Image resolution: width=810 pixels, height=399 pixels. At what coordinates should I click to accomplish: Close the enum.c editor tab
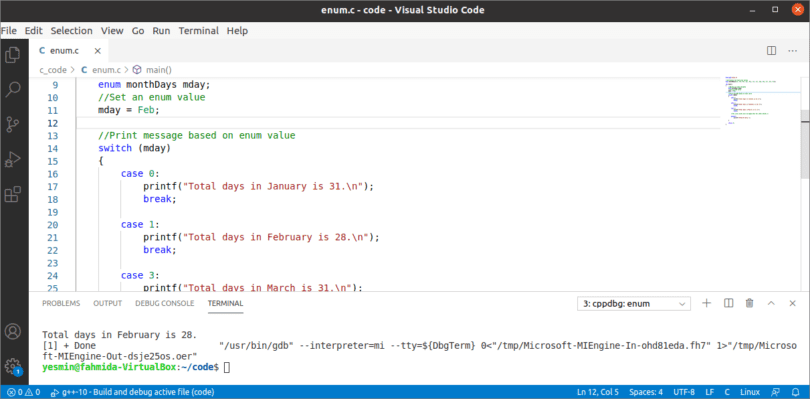(98, 51)
